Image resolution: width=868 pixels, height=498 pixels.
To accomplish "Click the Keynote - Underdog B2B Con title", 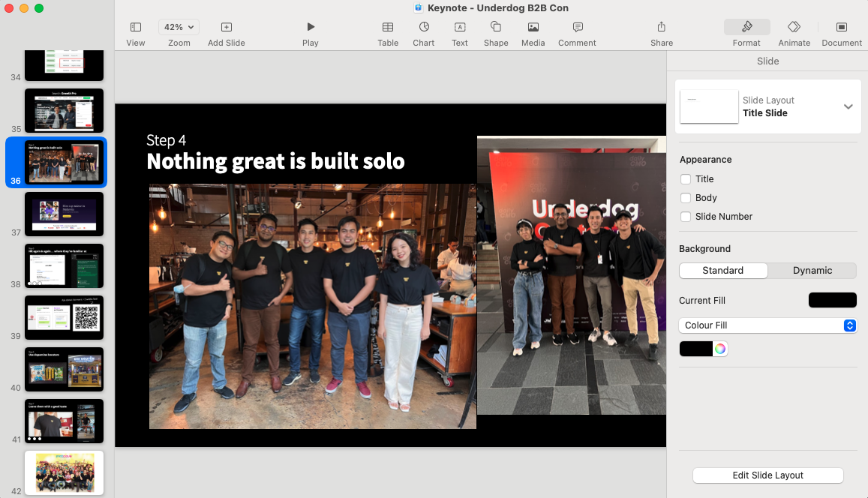I will click(x=497, y=7).
